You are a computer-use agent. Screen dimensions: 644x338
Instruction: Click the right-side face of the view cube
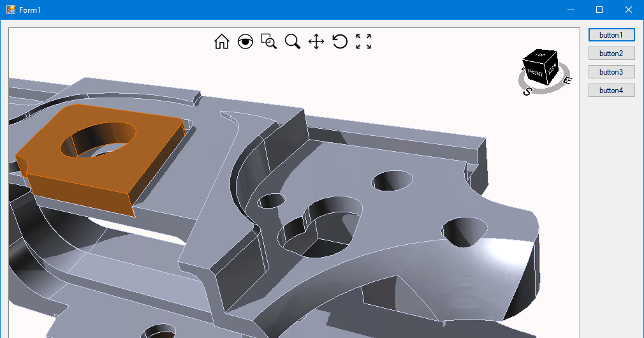click(x=553, y=69)
